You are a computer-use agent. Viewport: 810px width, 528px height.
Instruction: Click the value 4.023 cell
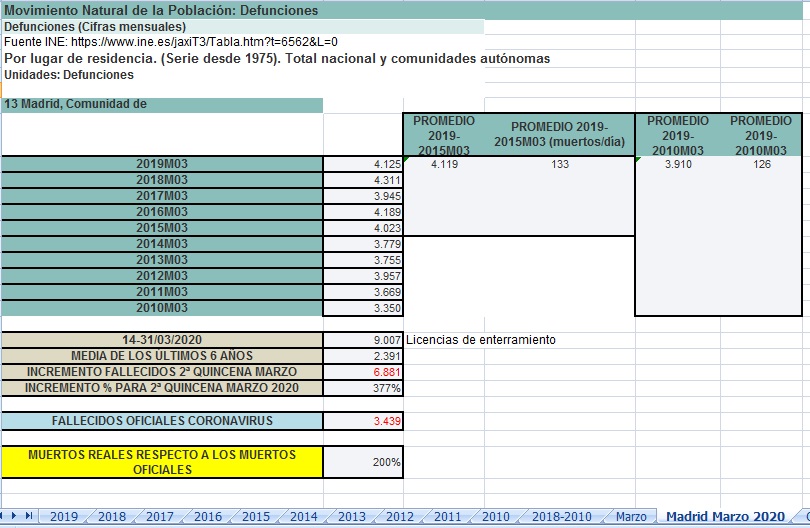tap(363, 228)
